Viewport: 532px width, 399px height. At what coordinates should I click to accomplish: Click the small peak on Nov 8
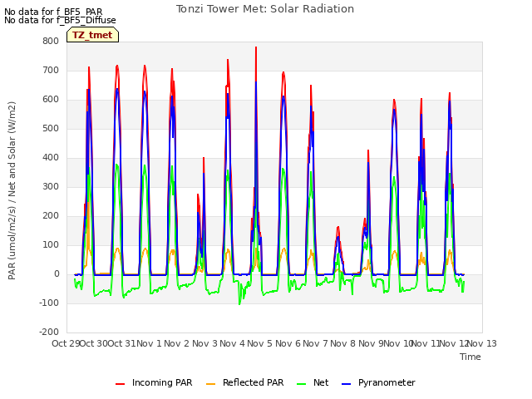338,227
